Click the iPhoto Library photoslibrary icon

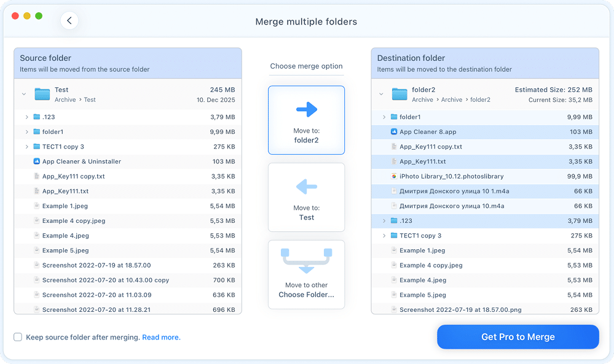[394, 176]
